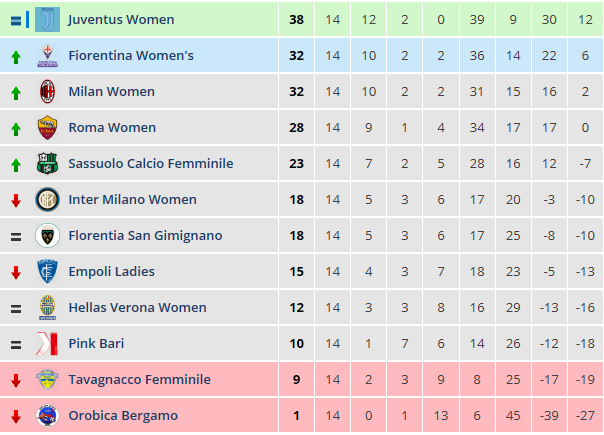Click the green up arrow beside Fiorentina
Screen dimensions: 604x435
pyautogui.click(x=15, y=56)
